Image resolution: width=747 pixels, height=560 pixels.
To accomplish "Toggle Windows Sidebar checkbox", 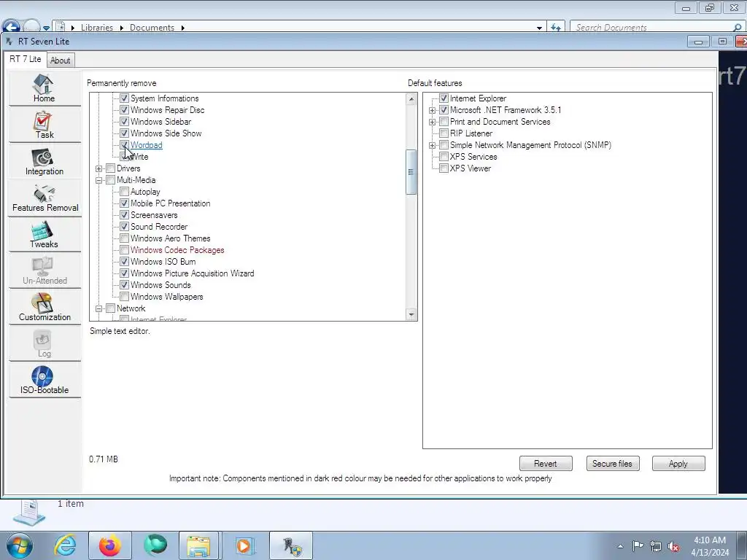I will [x=124, y=122].
